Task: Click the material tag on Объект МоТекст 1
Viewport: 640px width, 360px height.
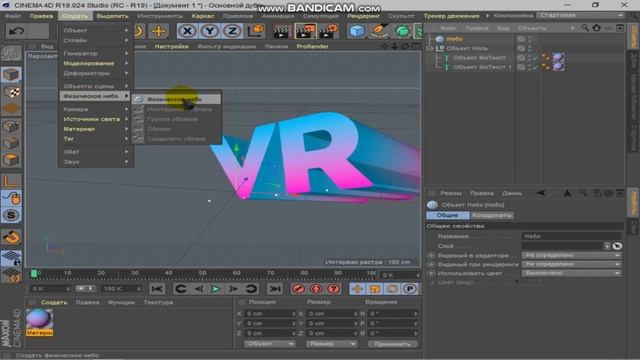Action: (x=558, y=67)
